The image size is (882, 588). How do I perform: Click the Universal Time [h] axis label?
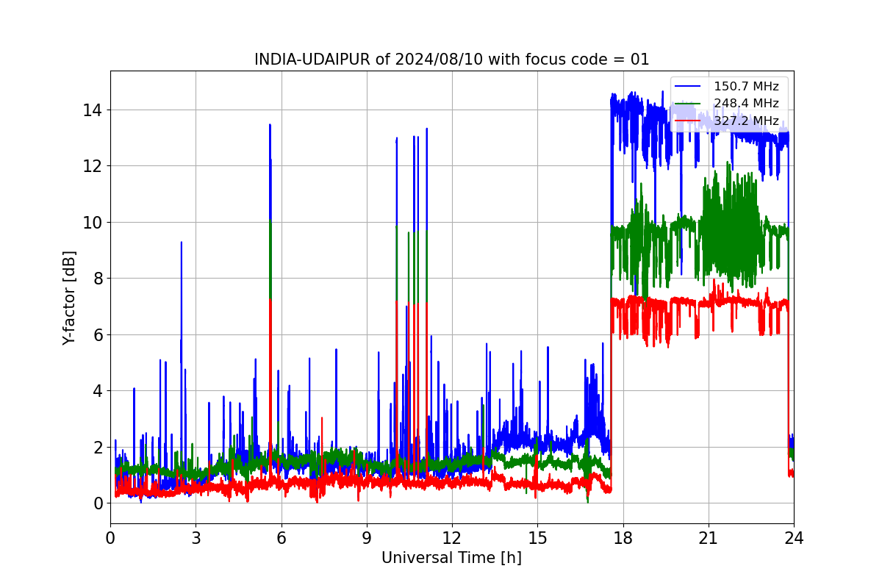451,558
